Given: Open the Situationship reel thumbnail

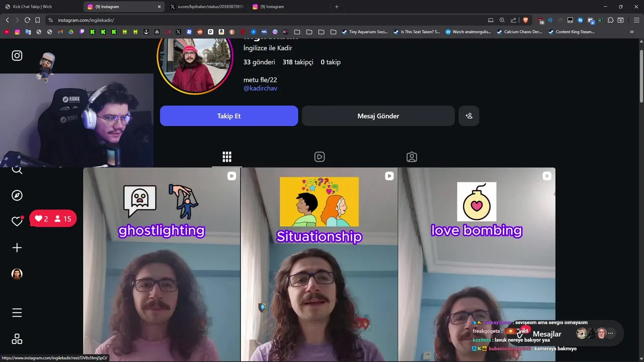Looking at the screenshot, I should (319, 264).
